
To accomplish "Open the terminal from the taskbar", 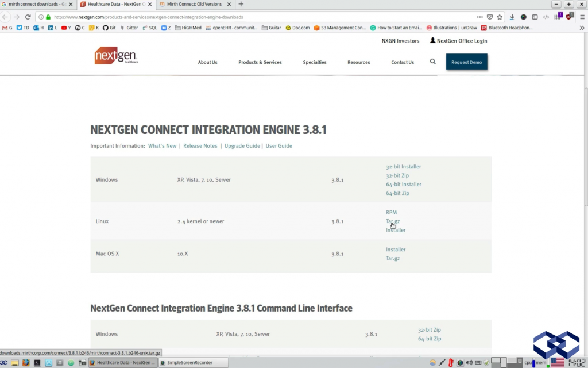I will pos(37,363).
